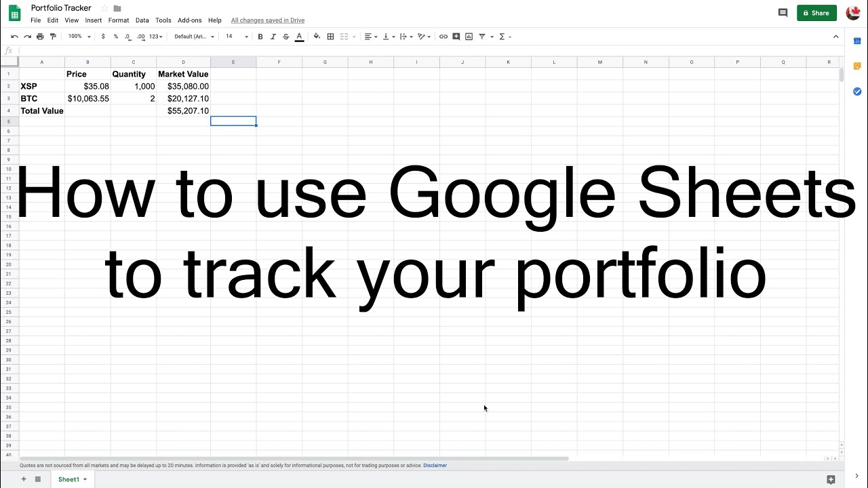Click the Undo arrow in toolbar

tap(14, 37)
